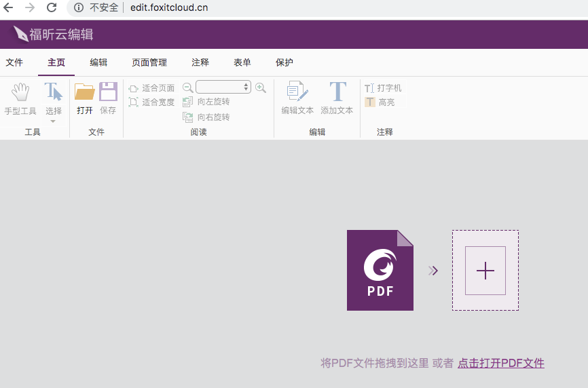
Task: Select the Highlight tool (高亮)
Action: (380, 102)
